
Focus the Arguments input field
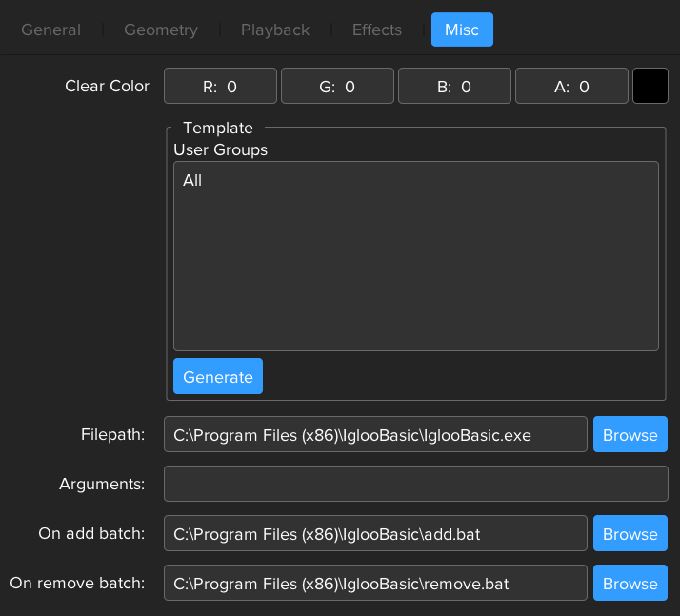click(x=415, y=484)
